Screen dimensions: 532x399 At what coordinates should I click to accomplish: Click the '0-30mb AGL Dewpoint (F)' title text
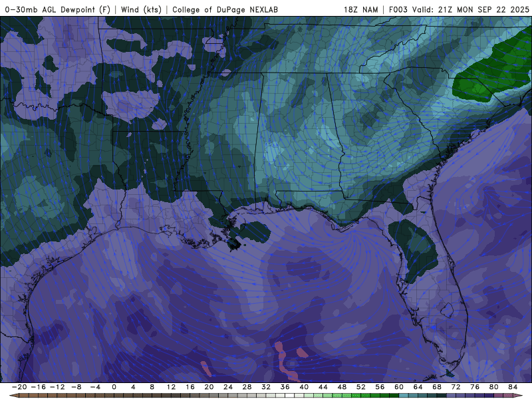[58, 9]
